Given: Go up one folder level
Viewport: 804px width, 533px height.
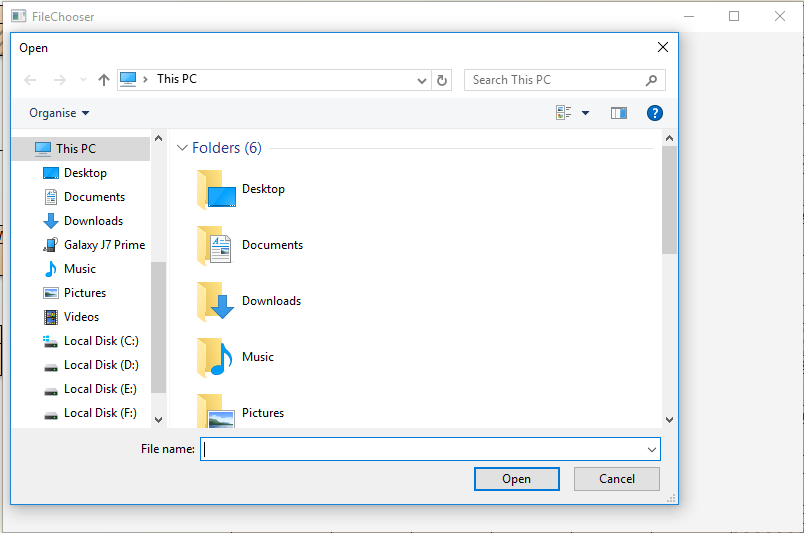Looking at the screenshot, I should 104,80.
